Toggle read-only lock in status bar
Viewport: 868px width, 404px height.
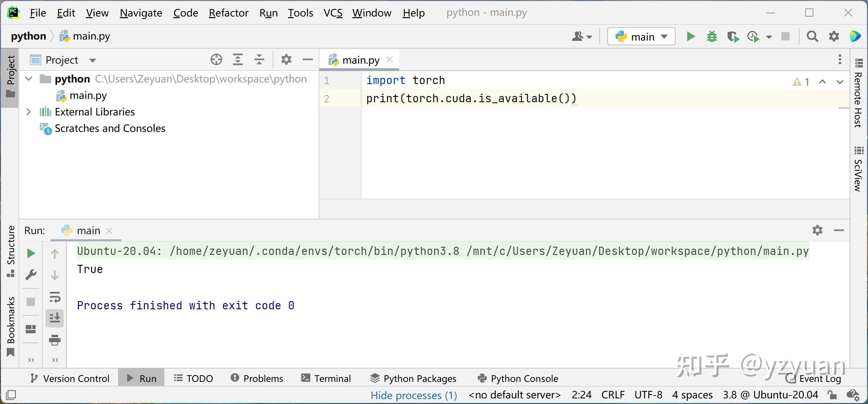coord(832,394)
